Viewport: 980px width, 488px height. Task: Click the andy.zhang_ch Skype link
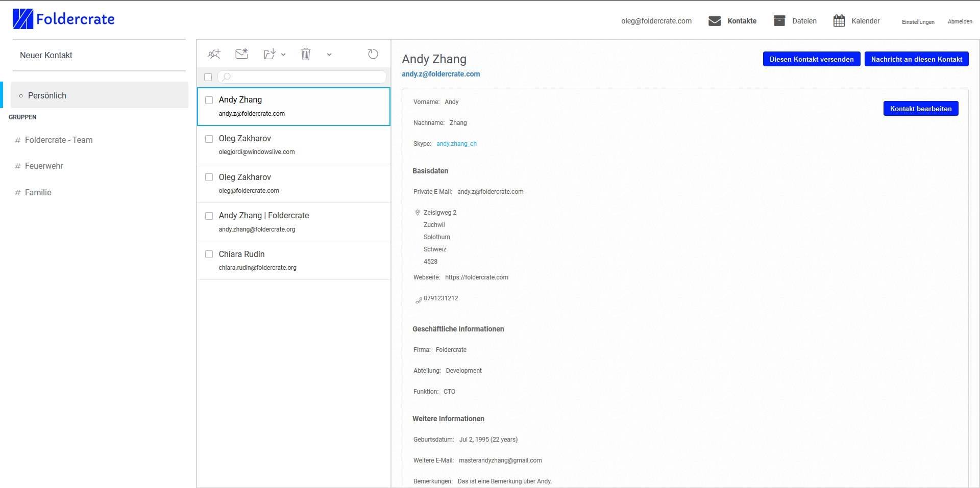[x=456, y=144]
